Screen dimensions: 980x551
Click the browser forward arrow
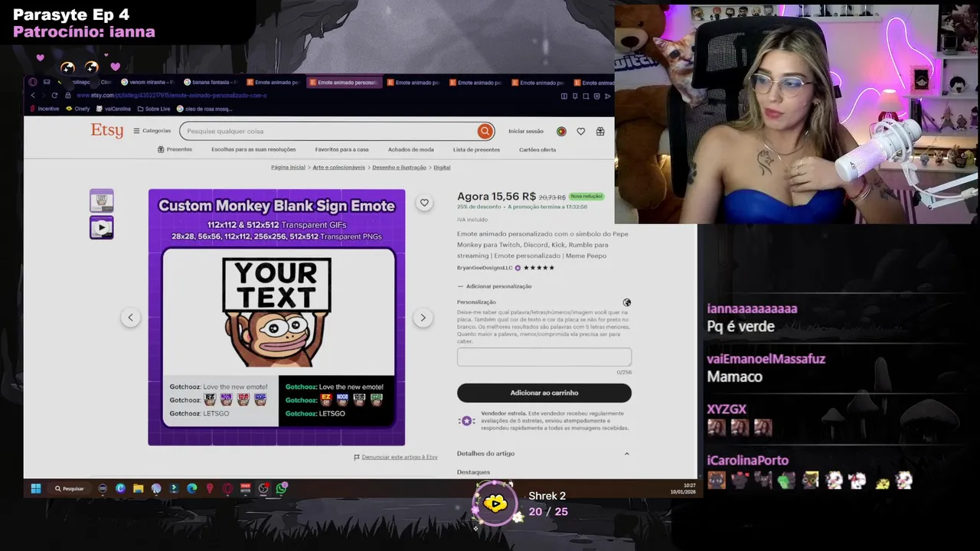click(x=43, y=96)
